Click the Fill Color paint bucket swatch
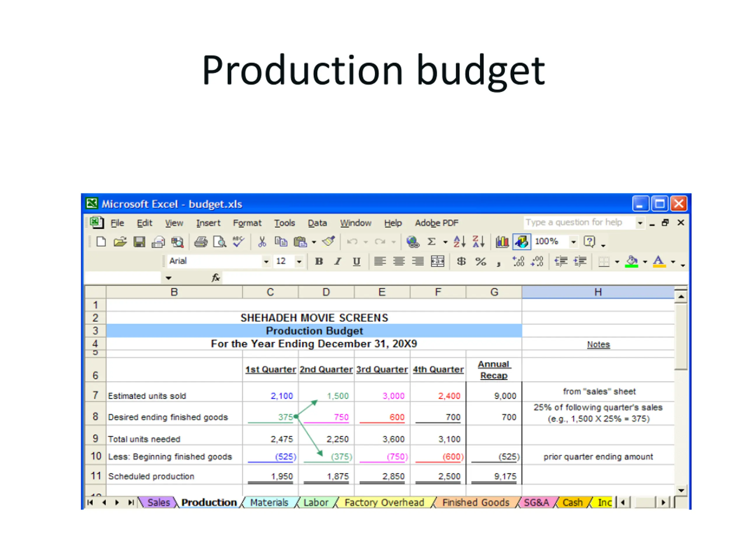Viewport: 747px width, 560px height. coord(631,261)
